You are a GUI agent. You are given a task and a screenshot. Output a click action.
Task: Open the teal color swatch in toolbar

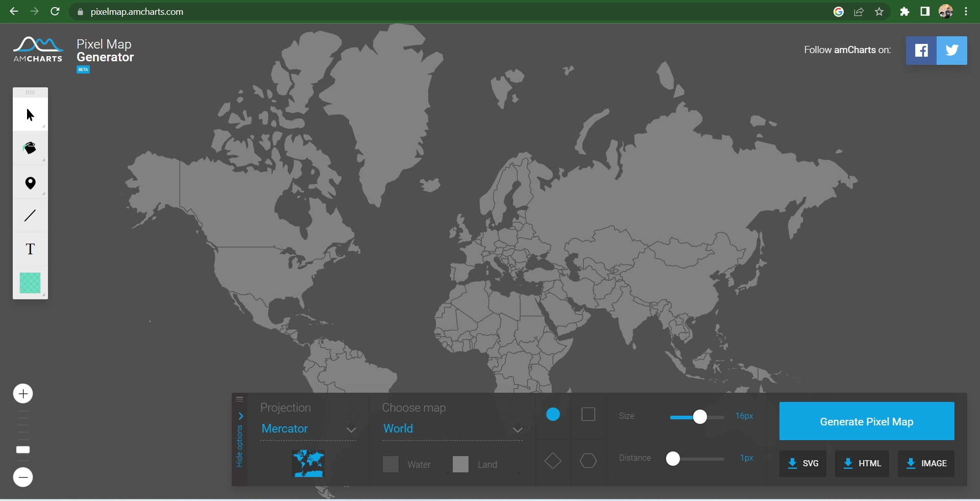click(x=30, y=283)
